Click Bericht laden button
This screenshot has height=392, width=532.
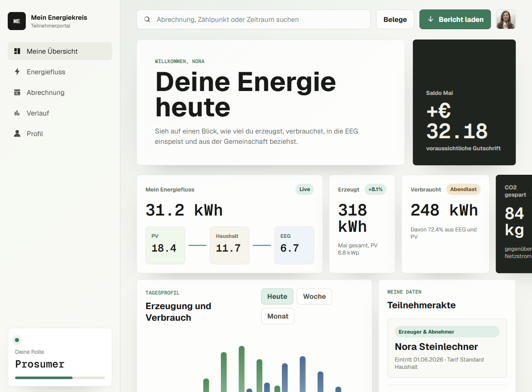tap(455, 19)
